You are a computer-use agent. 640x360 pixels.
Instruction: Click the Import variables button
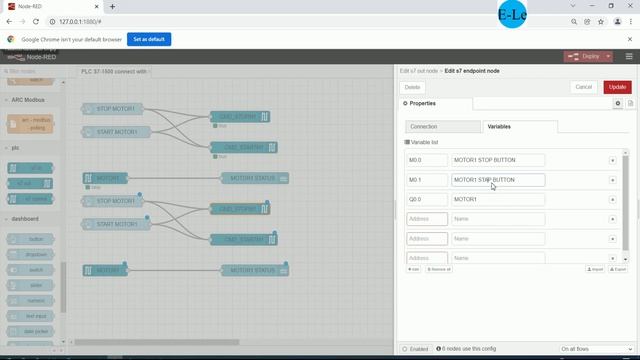point(595,270)
